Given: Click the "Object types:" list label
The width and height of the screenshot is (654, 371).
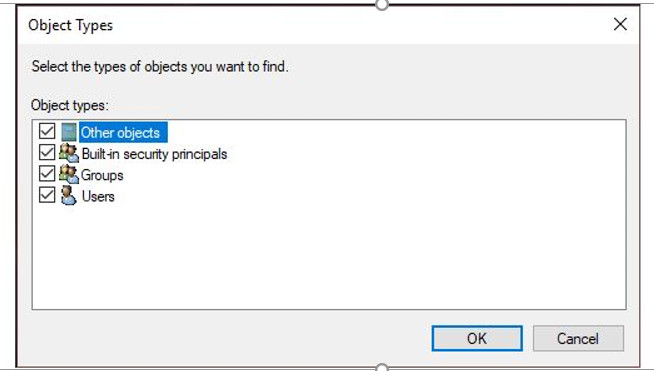Looking at the screenshot, I should tap(70, 105).
